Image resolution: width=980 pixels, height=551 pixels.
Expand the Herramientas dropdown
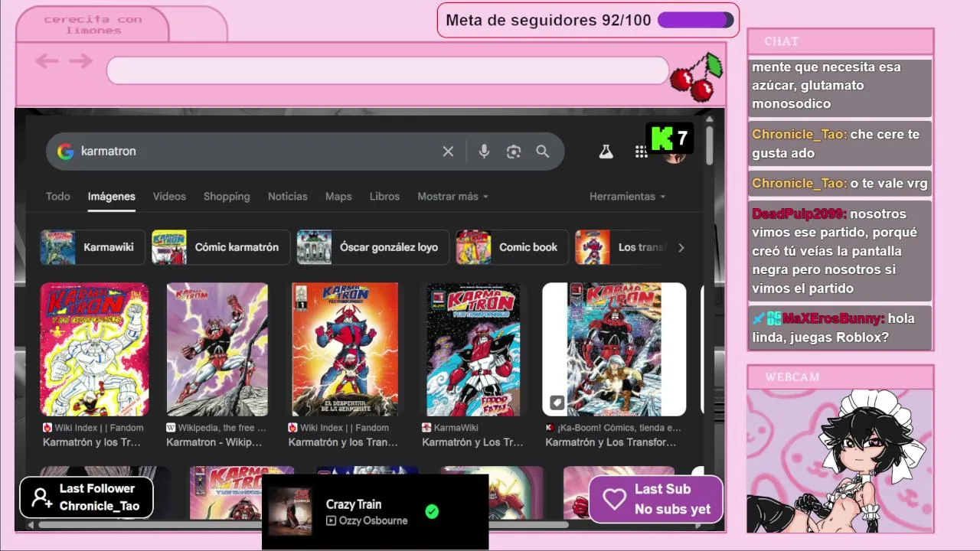627,197
